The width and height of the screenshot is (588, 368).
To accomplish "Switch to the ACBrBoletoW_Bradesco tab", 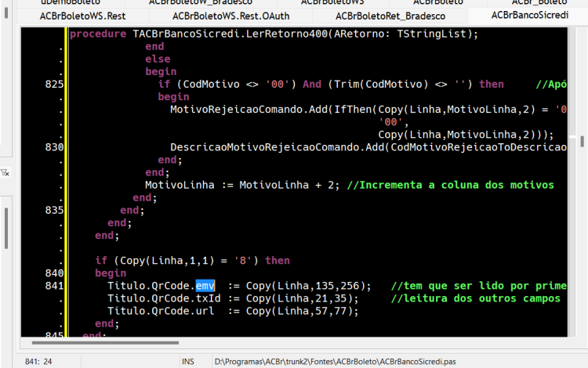I will (x=201, y=3).
